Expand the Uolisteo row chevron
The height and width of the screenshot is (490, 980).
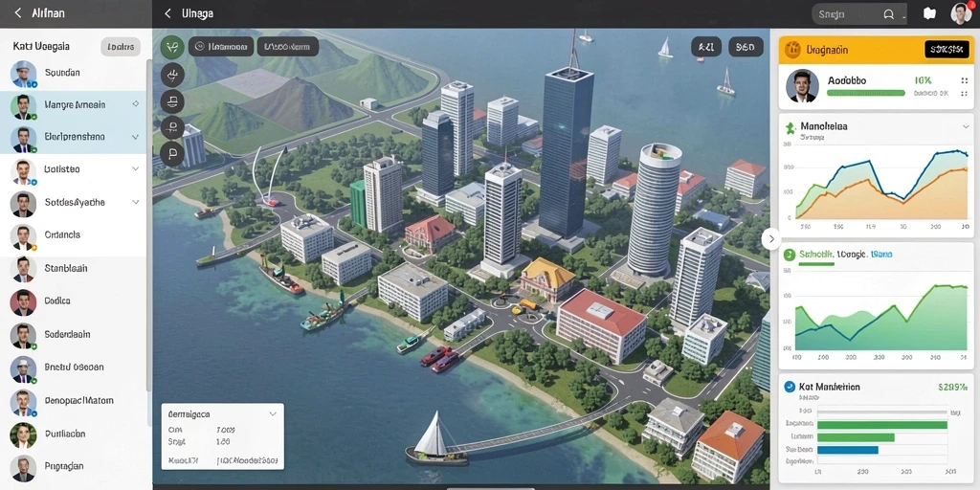(x=136, y=168)
